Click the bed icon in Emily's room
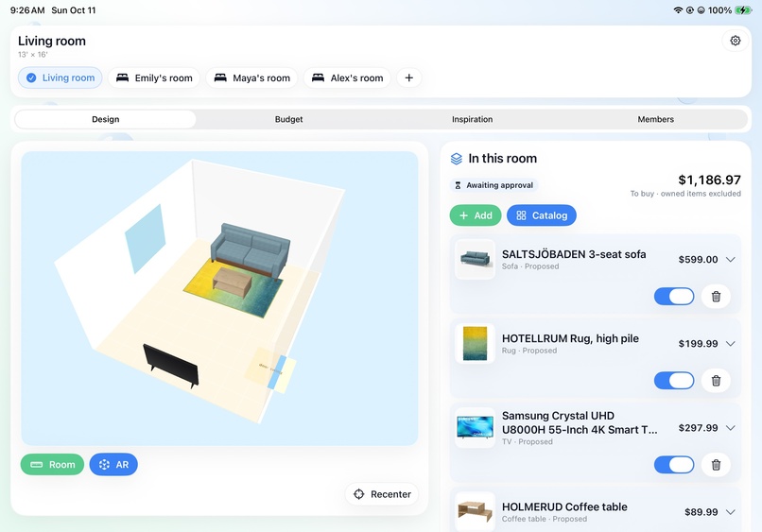The width and height of the screenshot is (762, 532). (x=123, y=77)
